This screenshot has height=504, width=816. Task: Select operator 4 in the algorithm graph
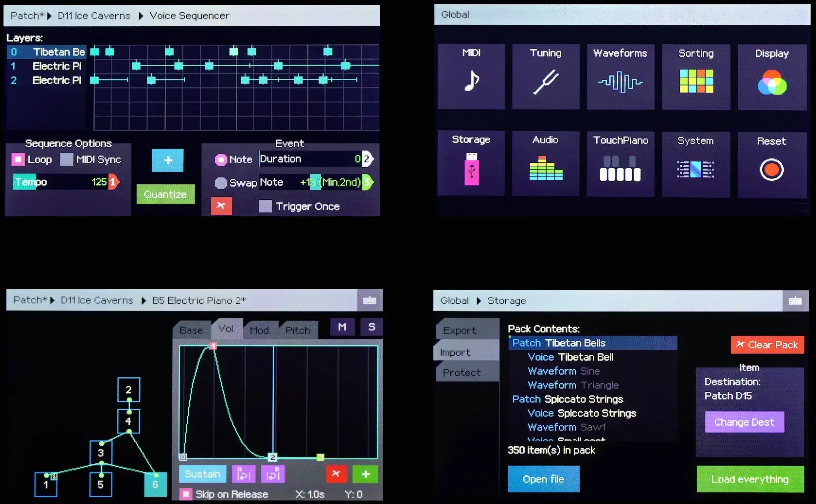pyautogui.click(x=128, y=421)
